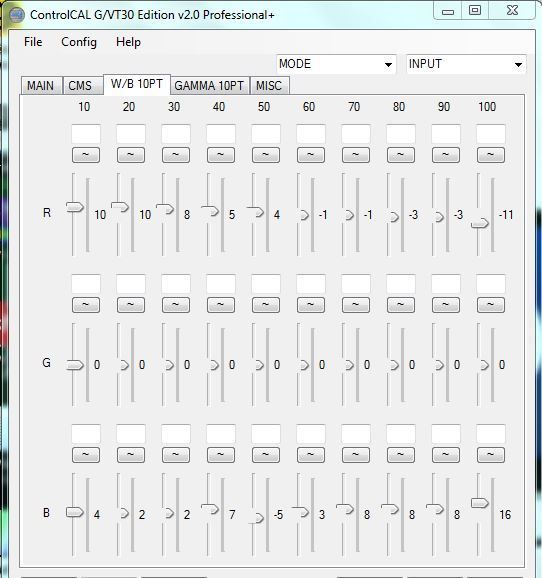
Task: Click the R row ~ button under 50
Action: click(266, 155)
